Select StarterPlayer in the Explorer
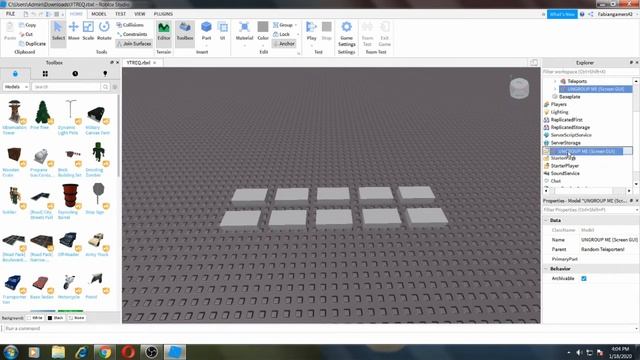This screenshot has height=360, width=640. click(564, 166)
